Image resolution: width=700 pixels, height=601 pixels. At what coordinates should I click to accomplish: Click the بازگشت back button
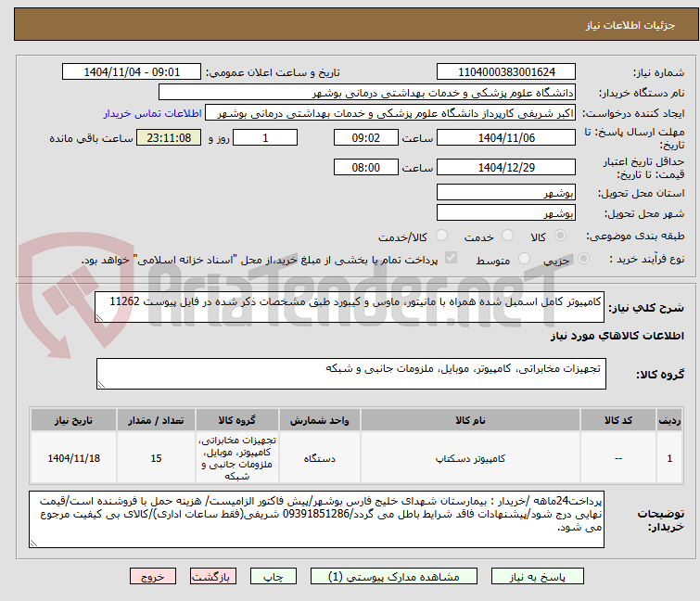[x=213, y=577]
